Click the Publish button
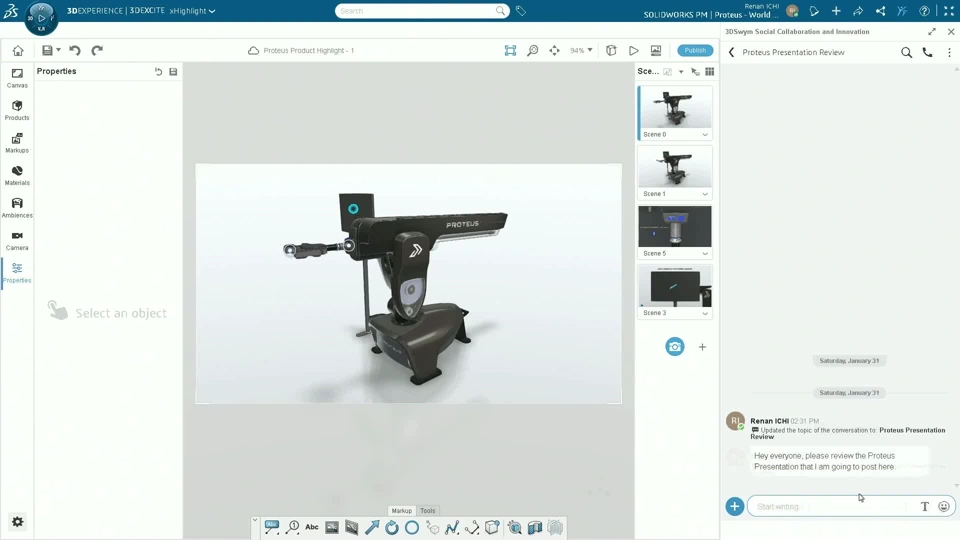The width and height of the screenshot is (960, 540). coord(695,50)
